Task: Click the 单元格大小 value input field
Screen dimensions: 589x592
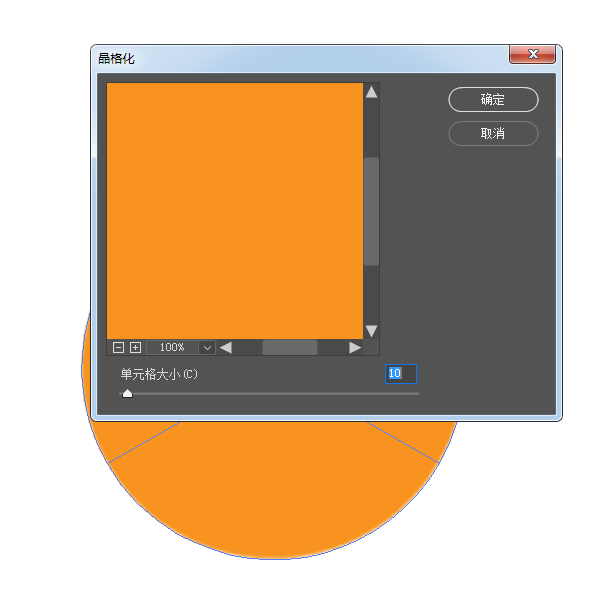Action: 401,374
